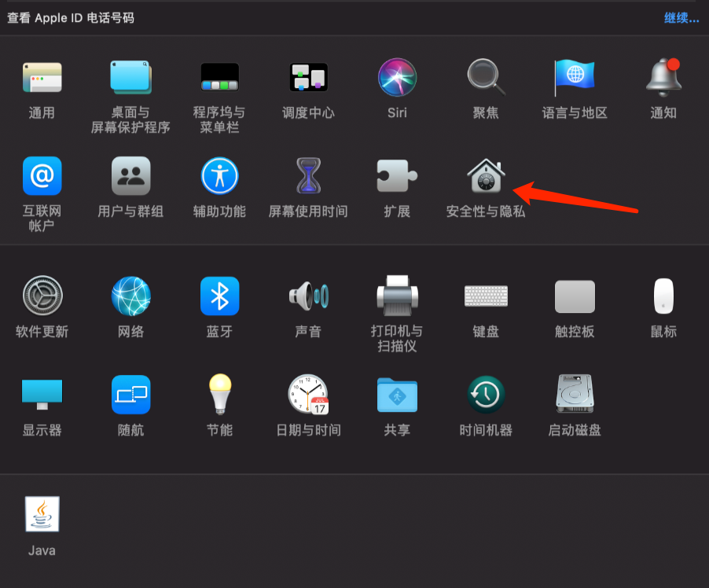Open 网络 (Network) preferences
Image resolution: width=709 pixels, height=588 pixels.
130,296
